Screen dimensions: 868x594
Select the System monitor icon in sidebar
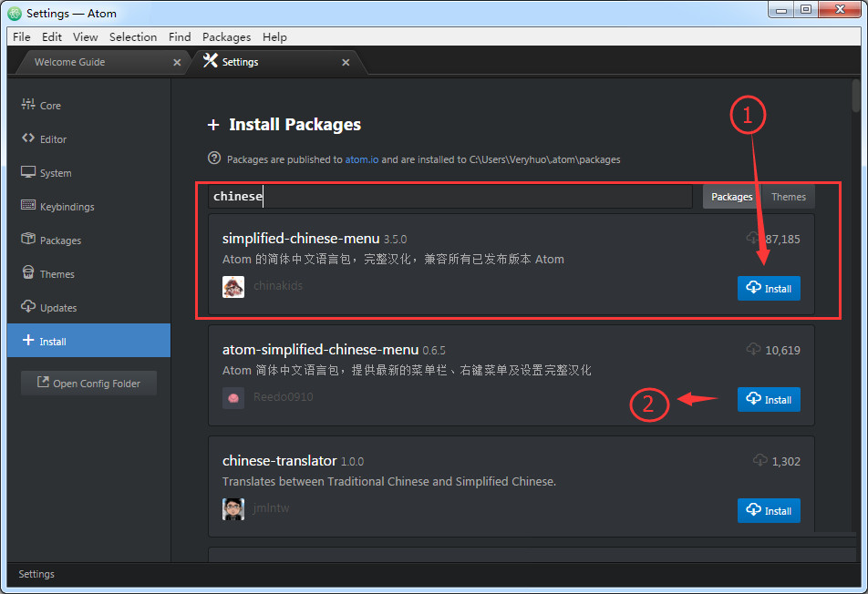tap(28, 172)
